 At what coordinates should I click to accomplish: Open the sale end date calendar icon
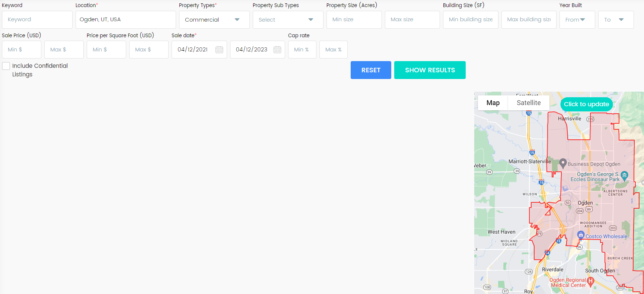pyautogui.click(x=277, y=50)
